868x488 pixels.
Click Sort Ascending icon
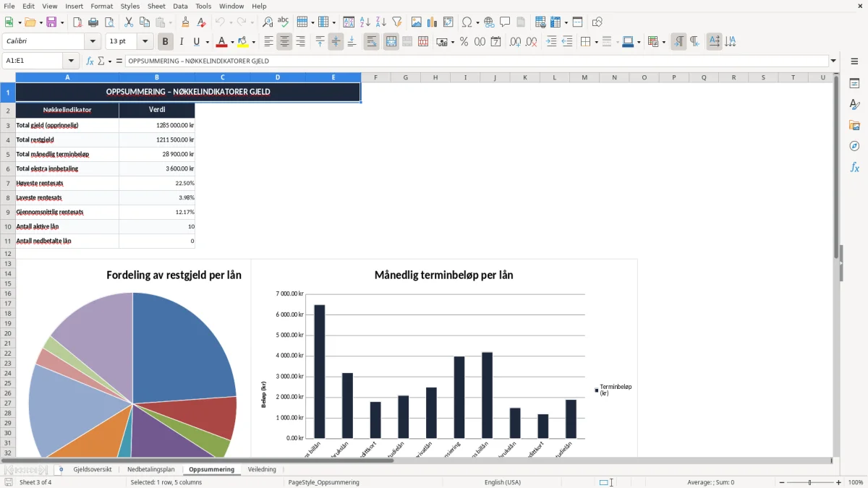[365, 22]
